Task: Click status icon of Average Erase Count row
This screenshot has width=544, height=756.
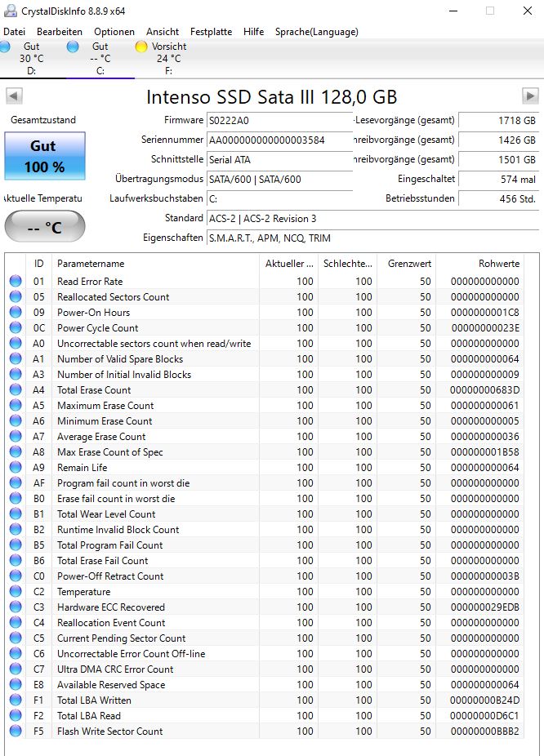Action: 16,436
